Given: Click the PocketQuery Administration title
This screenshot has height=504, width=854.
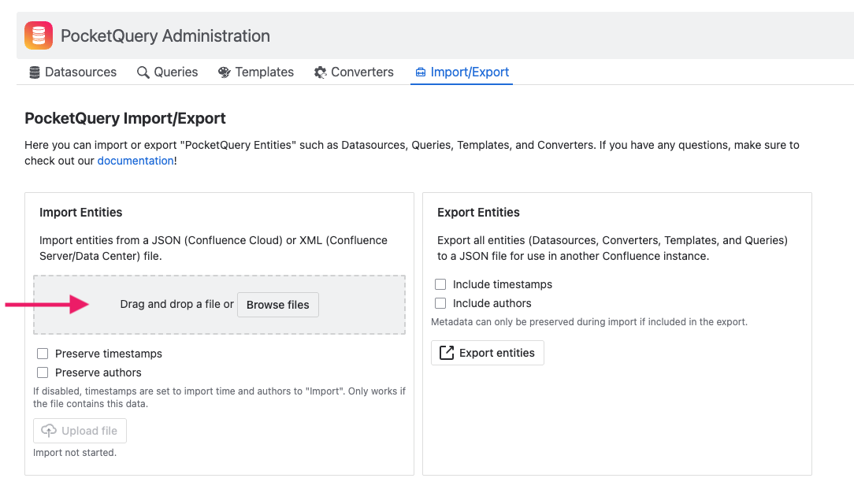Looking at the screenshot, I should tap(165, 36).
